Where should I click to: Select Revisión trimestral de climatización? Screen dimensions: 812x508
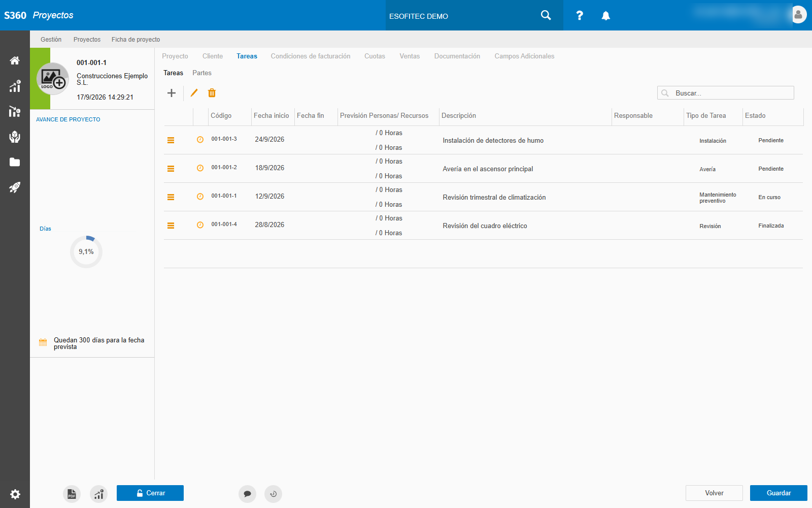494,198
